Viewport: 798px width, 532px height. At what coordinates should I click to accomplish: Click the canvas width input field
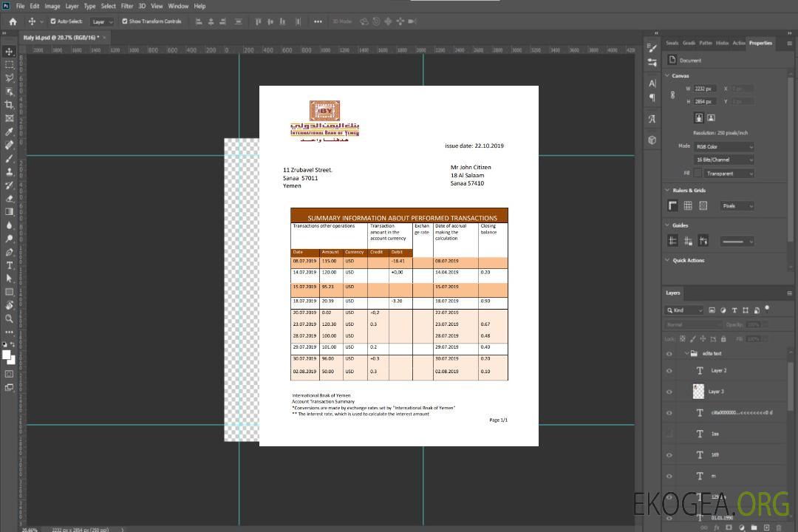click(x=706, y=89)
